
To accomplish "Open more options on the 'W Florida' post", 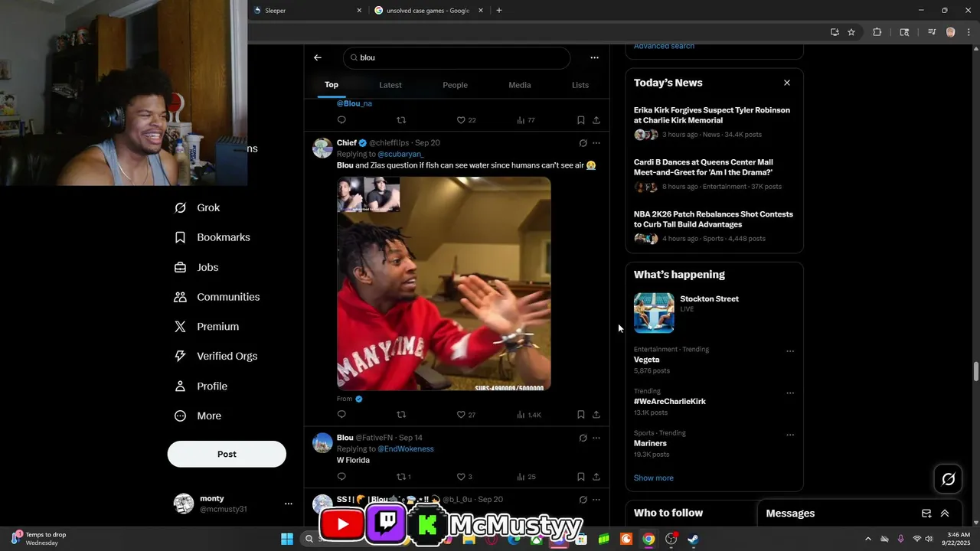I will coord(596,439).
